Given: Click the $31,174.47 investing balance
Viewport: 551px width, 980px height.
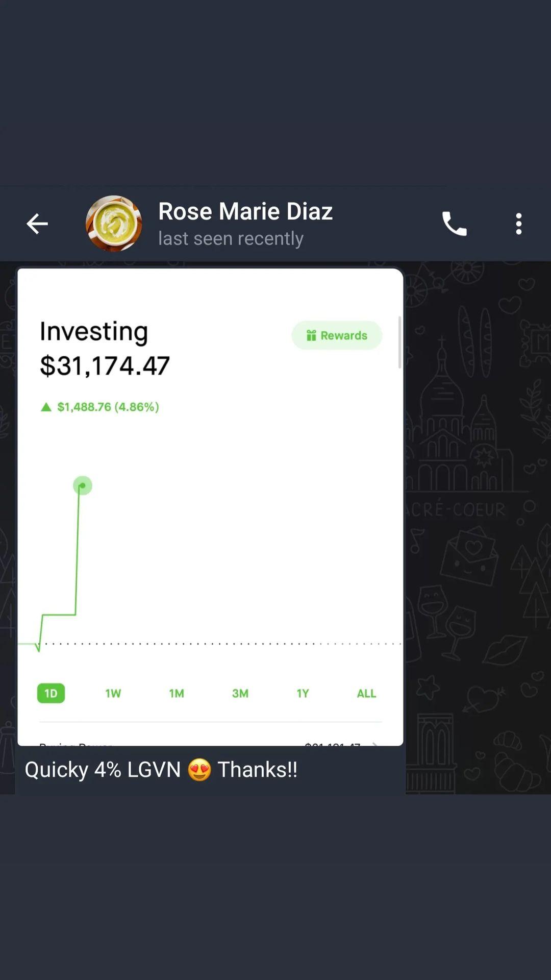Looking at the screenshot, I should coord(105,365).
